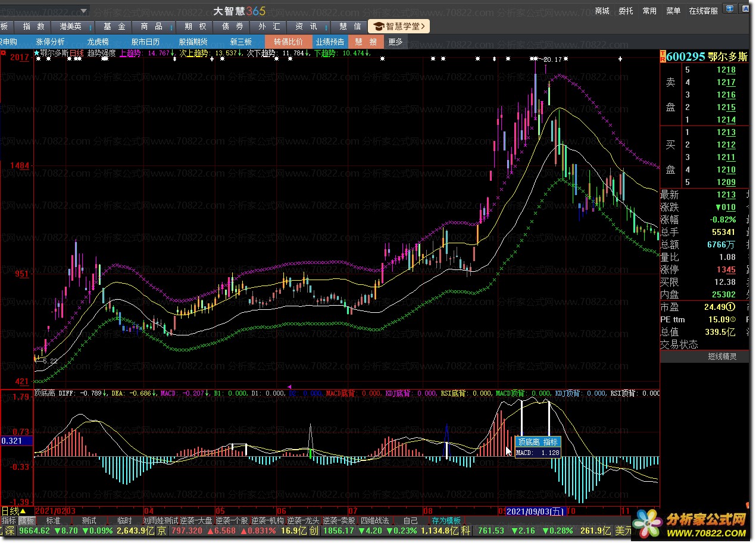
Task: Select the 逆袭-大盘 template tab
Action: click(196, 521)
